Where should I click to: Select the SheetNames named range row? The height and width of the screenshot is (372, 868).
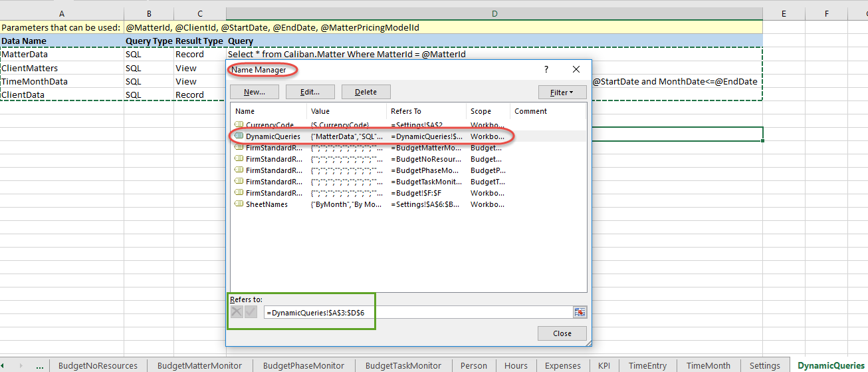pyautogui.click(x=267, y=204)
